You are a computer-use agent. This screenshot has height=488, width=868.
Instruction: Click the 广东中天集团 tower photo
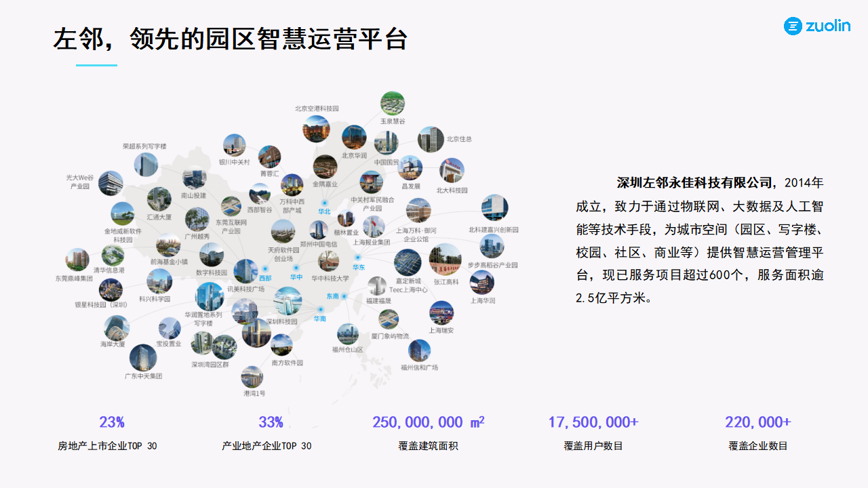pyautogui.click(x=143, y=358)
